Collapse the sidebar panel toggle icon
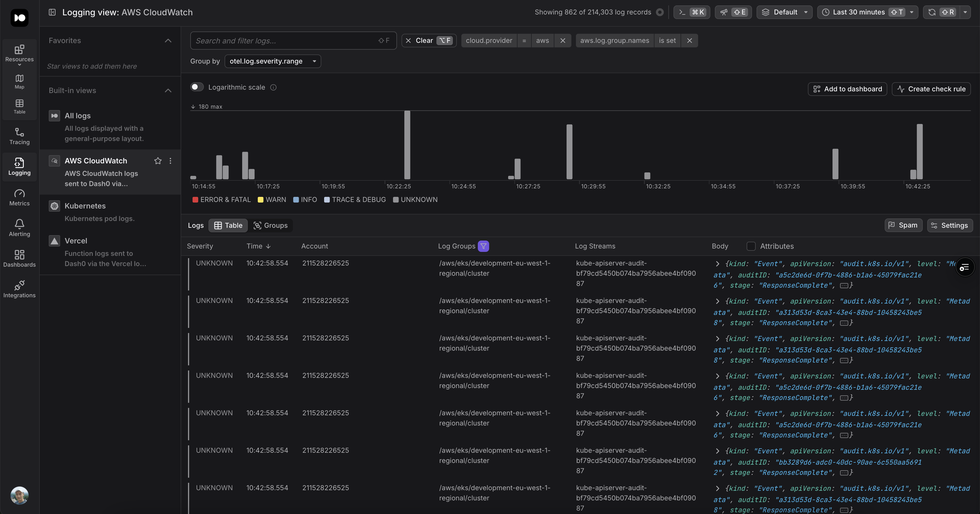Viewport: 980px width, 514px height. click(x=52, y=12)
